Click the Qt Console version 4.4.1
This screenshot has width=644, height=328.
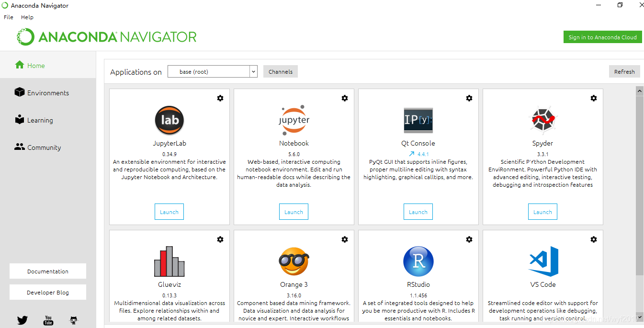coord(423,154)
